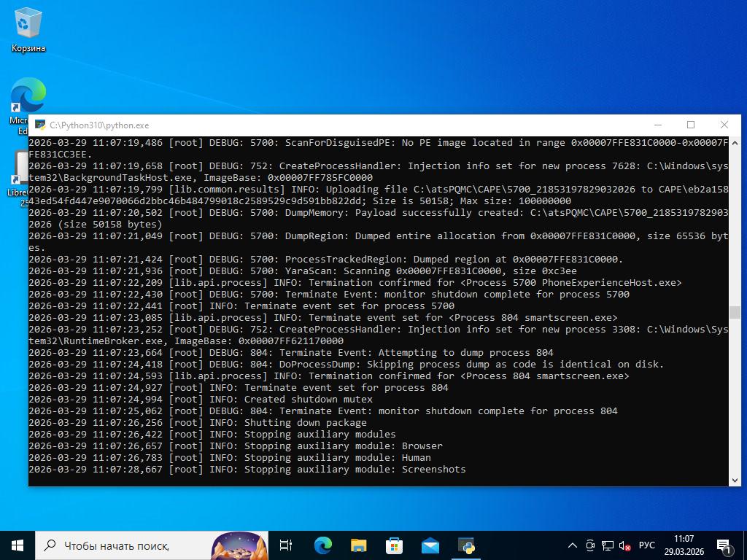The width and height of the screenshot is (747, 560).
Task: Open Microsoft Store from the taskbar
Action: pyautogui.click(x=394, y=545)
